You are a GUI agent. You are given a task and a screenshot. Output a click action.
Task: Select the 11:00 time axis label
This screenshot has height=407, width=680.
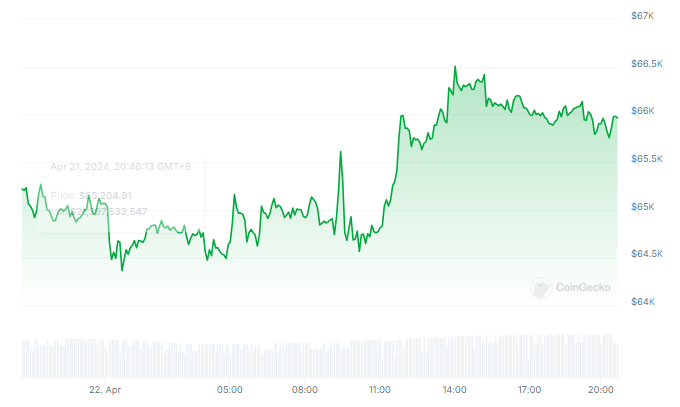click(380, 389)
